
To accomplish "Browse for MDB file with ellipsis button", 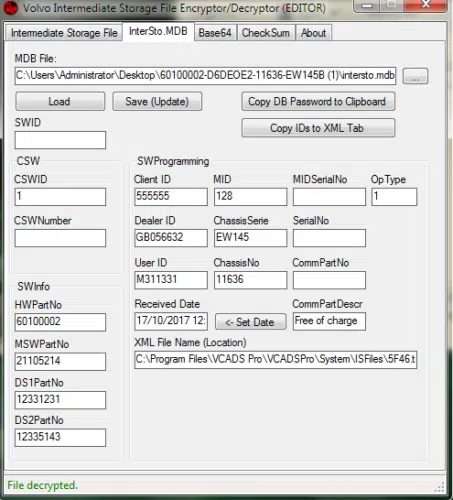I will (x=415, y=76).
